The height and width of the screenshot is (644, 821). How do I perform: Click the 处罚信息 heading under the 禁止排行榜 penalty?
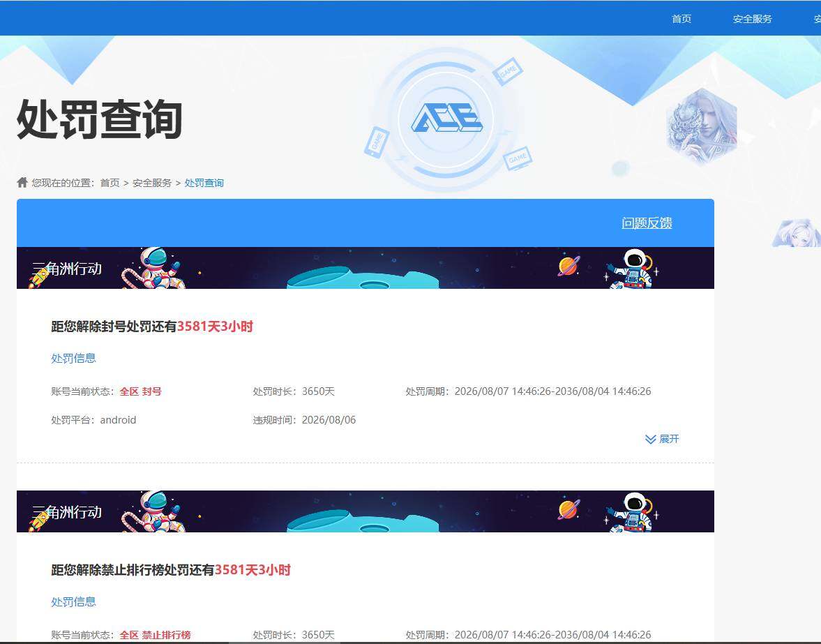click(73, 601)
